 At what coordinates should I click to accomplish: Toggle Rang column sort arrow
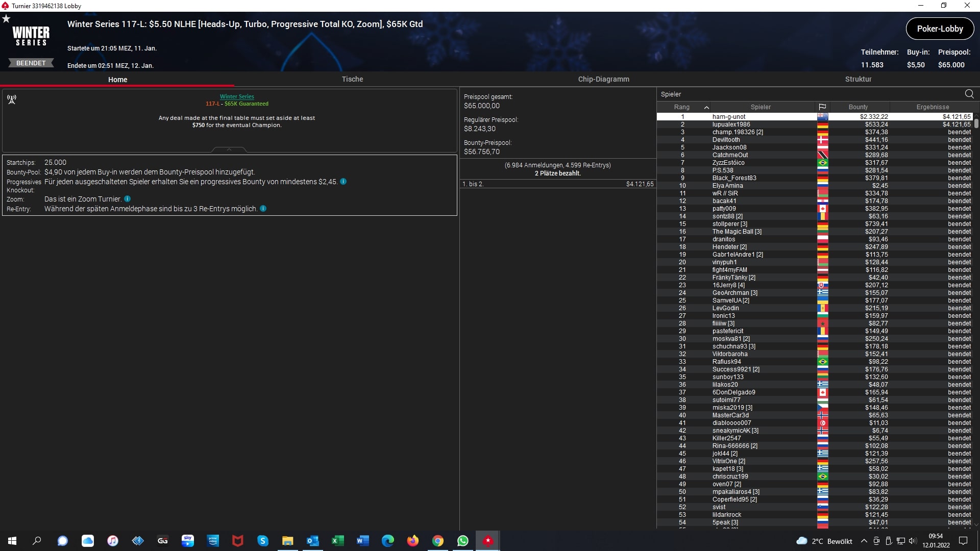706,107
